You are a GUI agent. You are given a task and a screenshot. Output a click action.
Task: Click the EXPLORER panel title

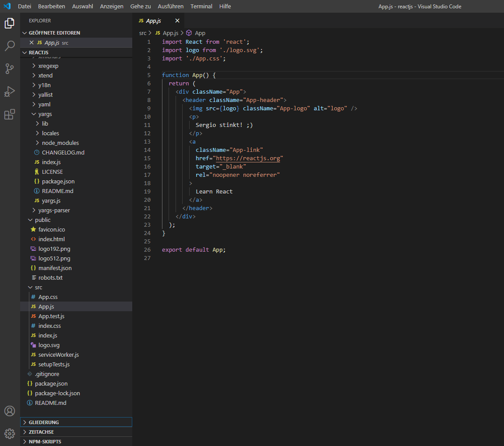(40, 21)
